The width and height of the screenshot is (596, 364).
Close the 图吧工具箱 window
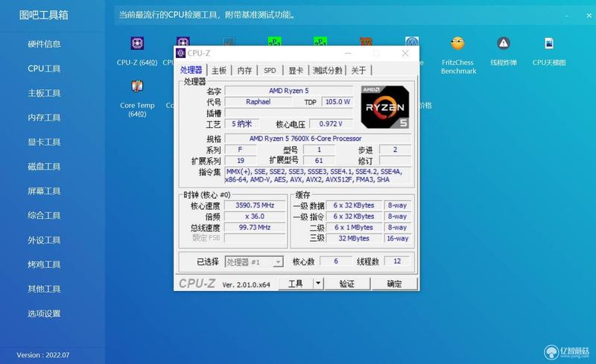[589, 16]
